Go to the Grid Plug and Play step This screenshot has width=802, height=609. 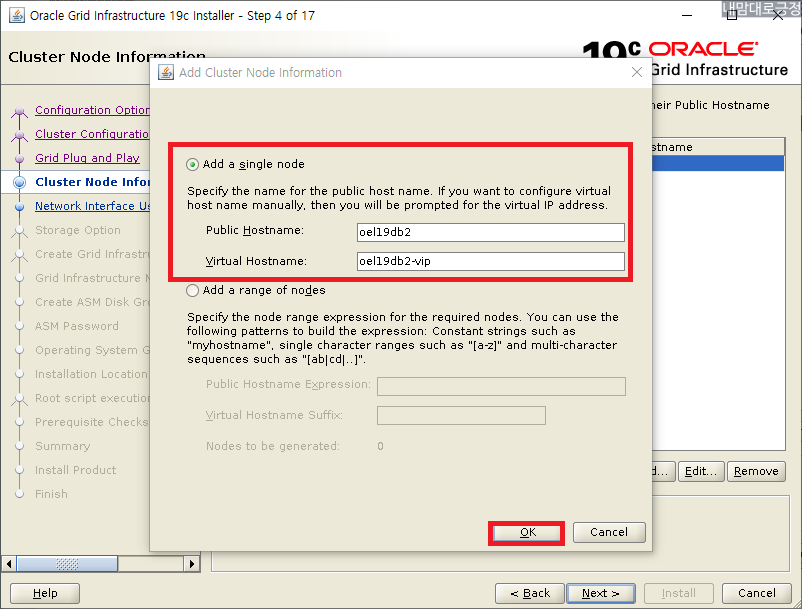tap(87, 158)
